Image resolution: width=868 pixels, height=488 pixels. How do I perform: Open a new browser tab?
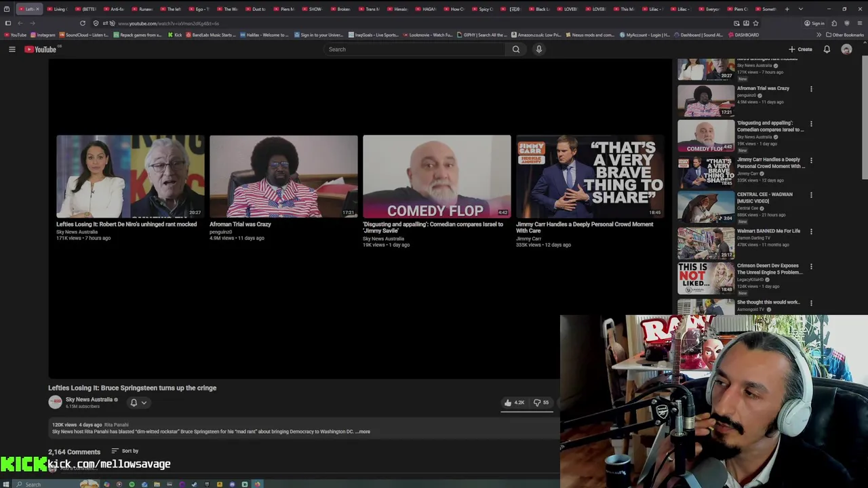coord(787,9)
